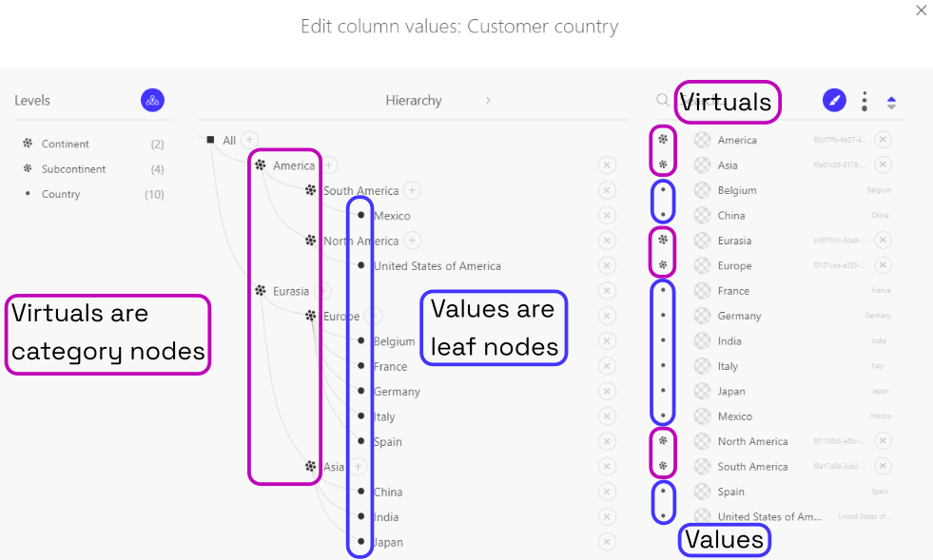Screen dimensions: 933x560
Task: Click the plus control beside South America
Action: [x=412, y=189]
